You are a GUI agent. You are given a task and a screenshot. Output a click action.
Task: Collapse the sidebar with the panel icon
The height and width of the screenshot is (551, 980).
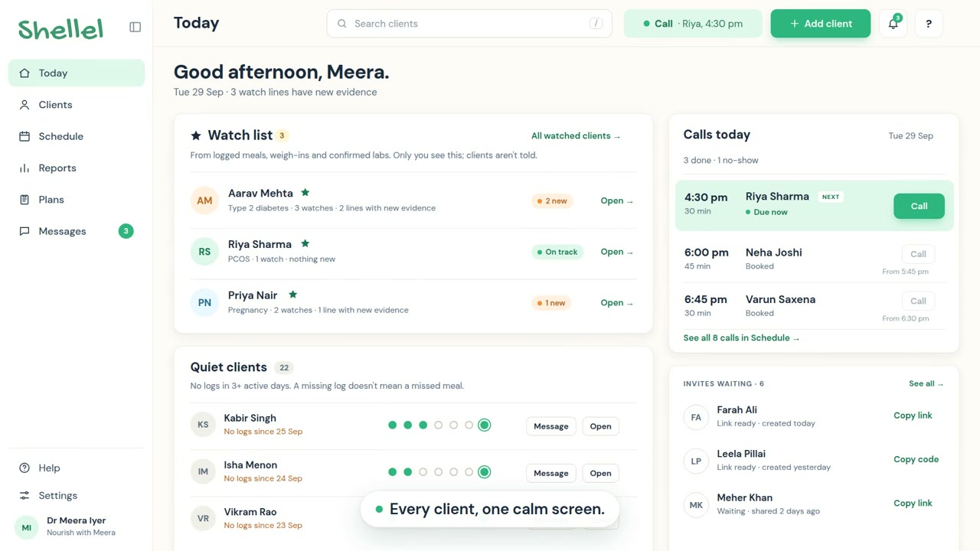click(x=136, y=27)
